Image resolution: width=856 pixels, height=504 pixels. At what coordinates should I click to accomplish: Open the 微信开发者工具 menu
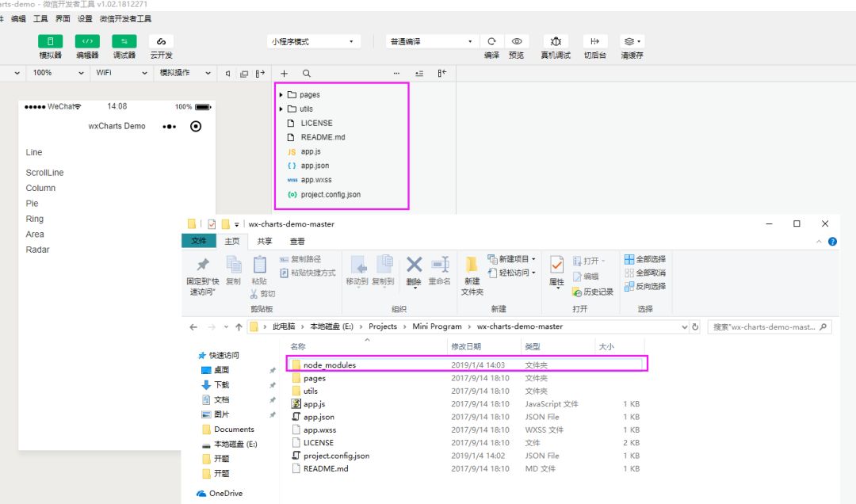[x=125, y=18]
